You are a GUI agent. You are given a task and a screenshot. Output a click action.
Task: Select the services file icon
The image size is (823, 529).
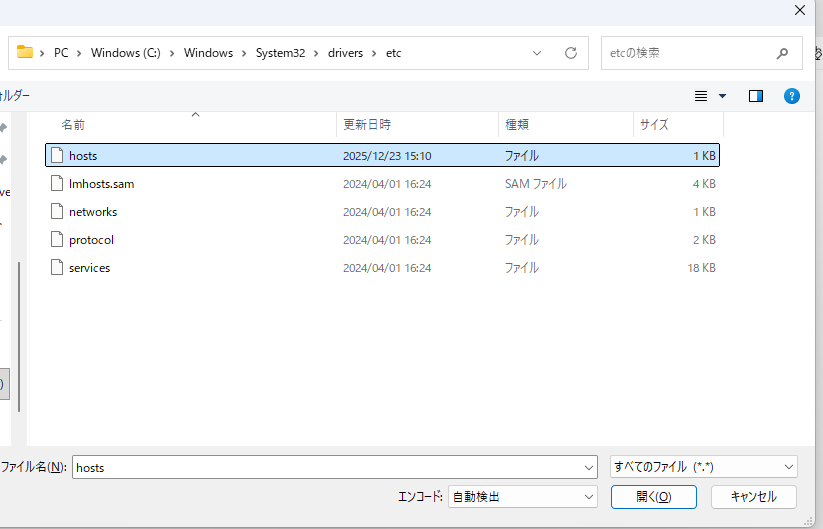[x=57, y=268]
